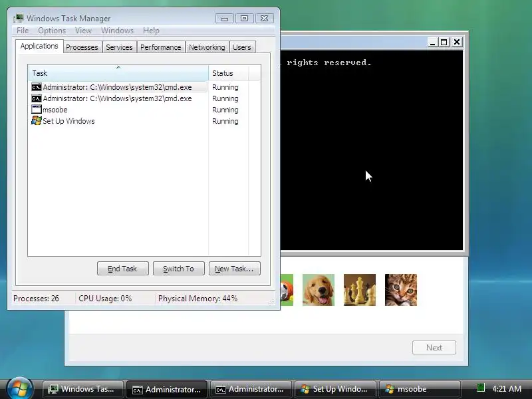The image size is (532, 399).
Task: Click the End Task button
Action: [x=123, y=269]
